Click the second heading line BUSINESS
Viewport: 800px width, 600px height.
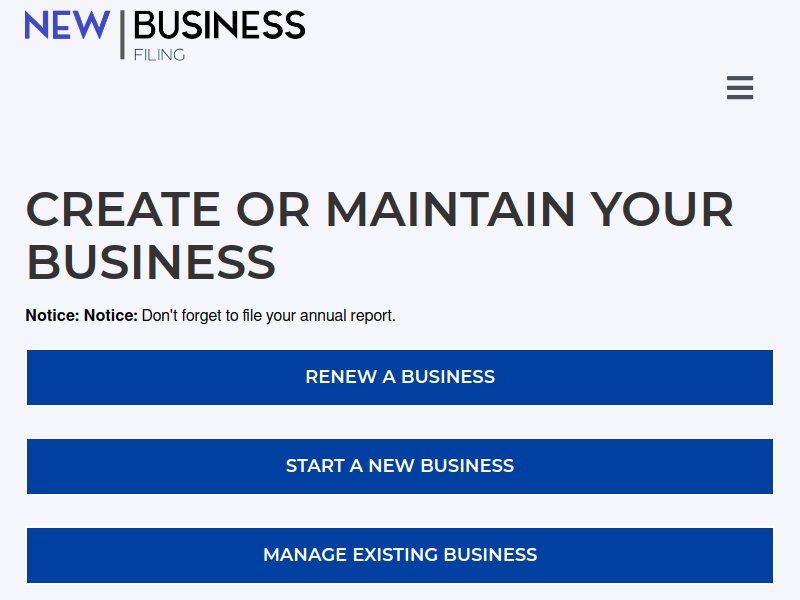(151, 262)
